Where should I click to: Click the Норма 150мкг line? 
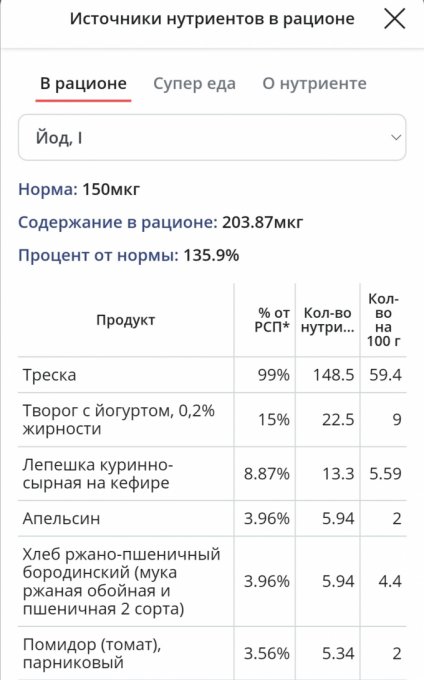click(x=79, y=190)
